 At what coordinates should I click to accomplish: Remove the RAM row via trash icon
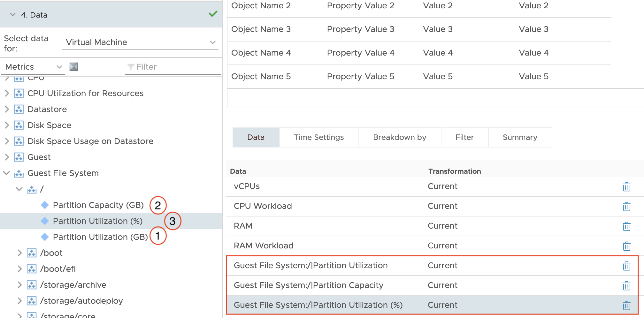[x=626, y=226]
